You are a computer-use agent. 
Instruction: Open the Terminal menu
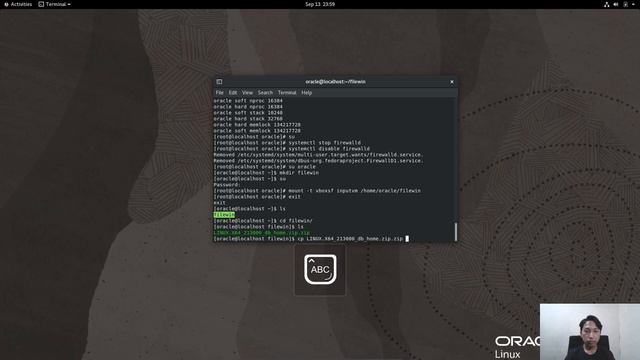287,93
